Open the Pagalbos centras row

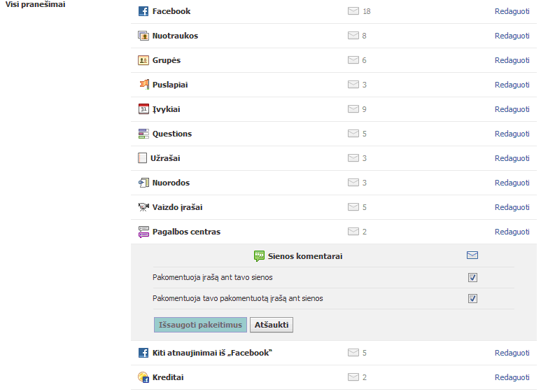pos(334,232)
